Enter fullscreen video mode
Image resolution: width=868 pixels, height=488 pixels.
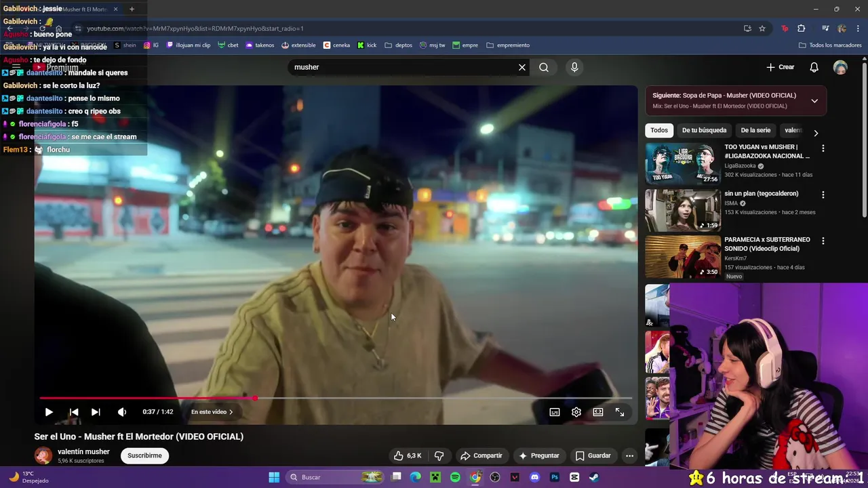(620, 412)
